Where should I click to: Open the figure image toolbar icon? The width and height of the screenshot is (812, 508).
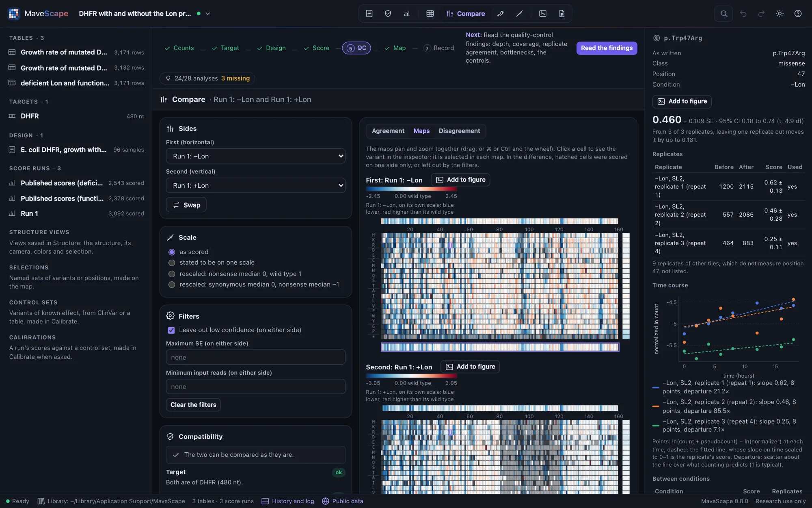click(543, 13)
